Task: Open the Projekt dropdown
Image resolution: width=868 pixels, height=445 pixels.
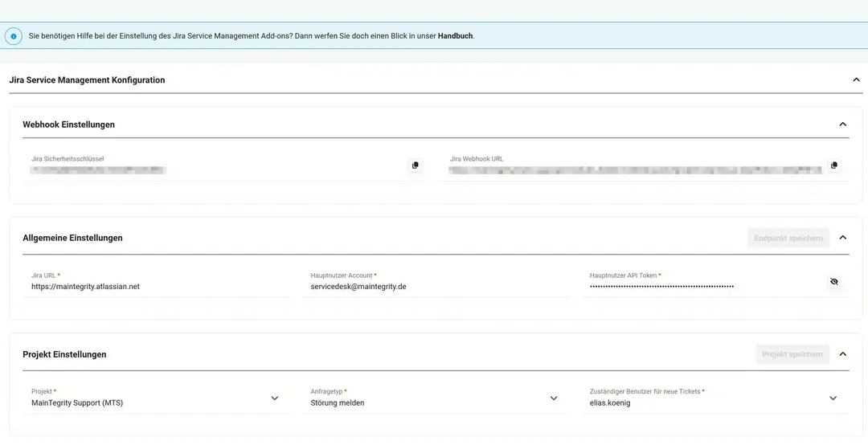Action: coord(157,398)
